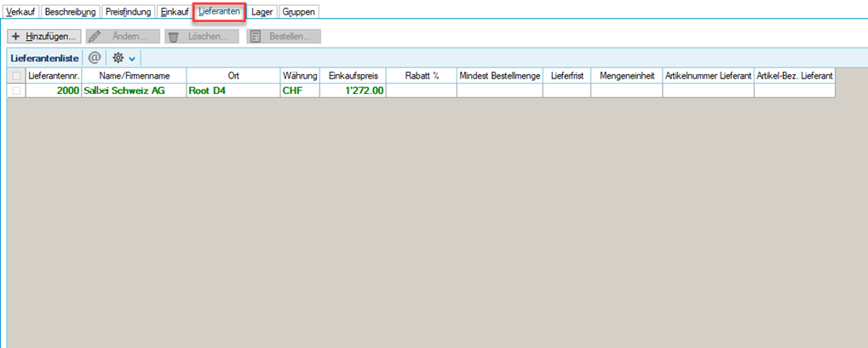The height and width of the screenshot is (348, 868).
Task: Click the Währung column header
Action: (300, 75)
